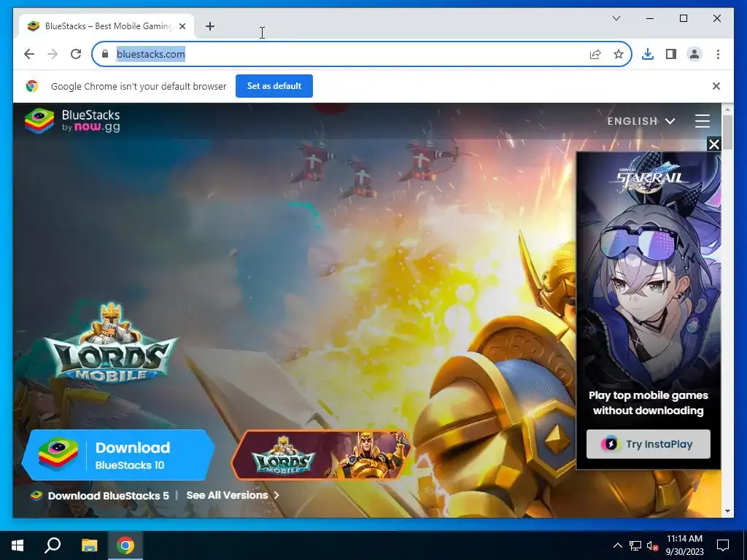Open the Windows Start menu

coord(18,545)
